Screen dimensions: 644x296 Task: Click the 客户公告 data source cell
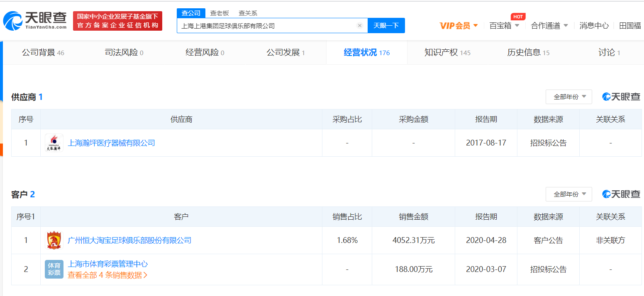[549, 240]
